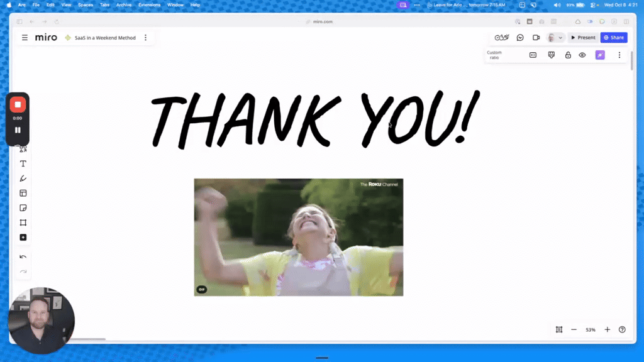Screen dimensions: 644x362
Task: Select the Sticky note tool
Action: pos(23,208)
